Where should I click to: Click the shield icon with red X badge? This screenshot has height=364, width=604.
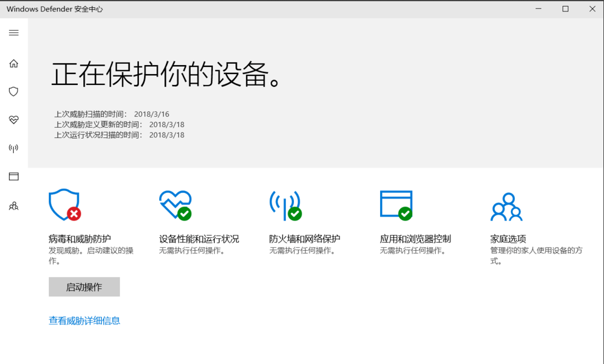(x=64, y=204)
